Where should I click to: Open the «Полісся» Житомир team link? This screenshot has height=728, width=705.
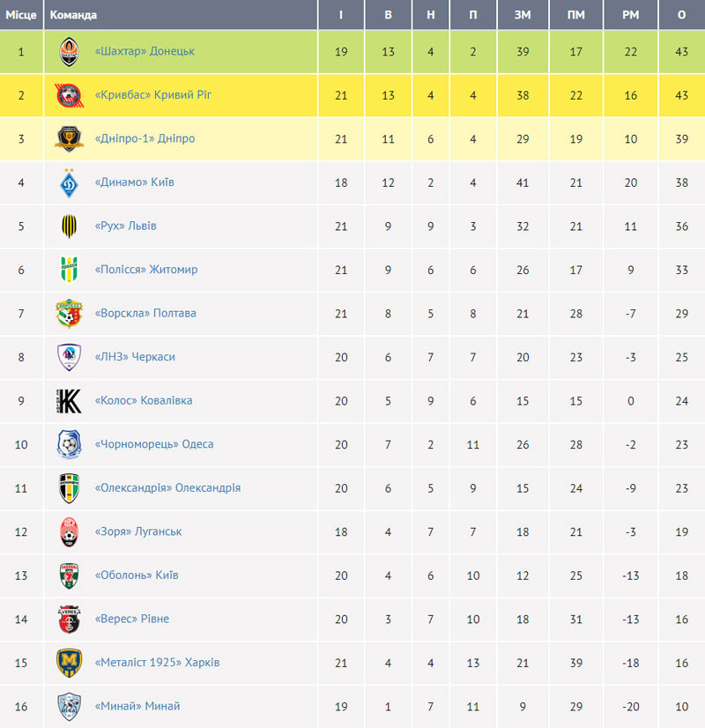[146, 270]
